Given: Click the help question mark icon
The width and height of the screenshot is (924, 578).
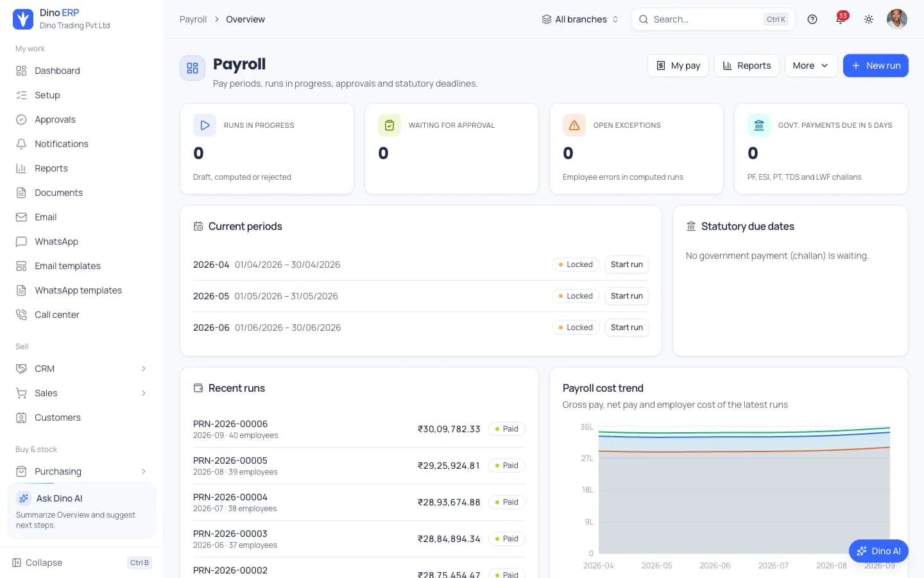Looking at the screenshot, I should (x=812, y=19).
